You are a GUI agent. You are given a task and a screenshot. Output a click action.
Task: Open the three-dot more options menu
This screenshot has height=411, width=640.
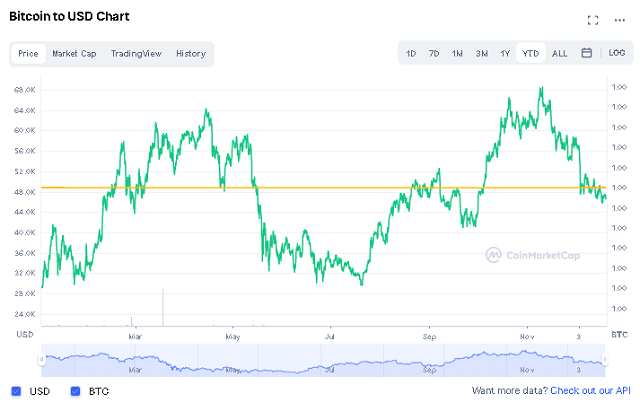619,20
